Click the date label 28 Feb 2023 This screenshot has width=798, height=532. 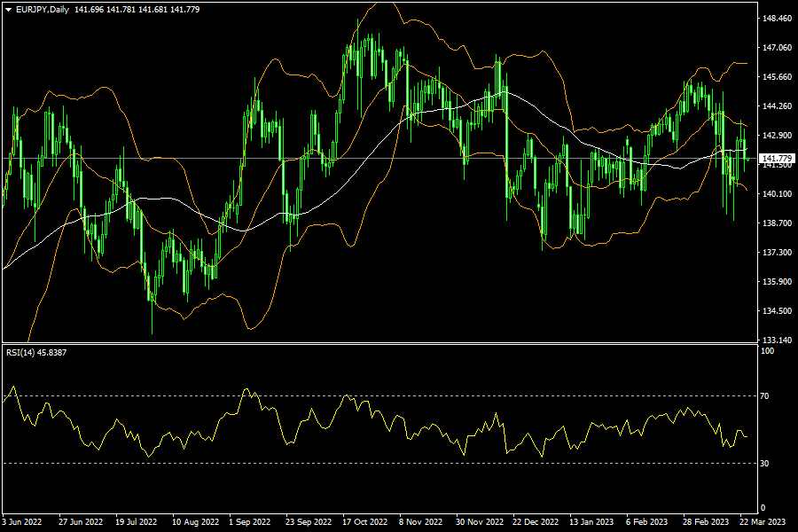coord(706,522)
